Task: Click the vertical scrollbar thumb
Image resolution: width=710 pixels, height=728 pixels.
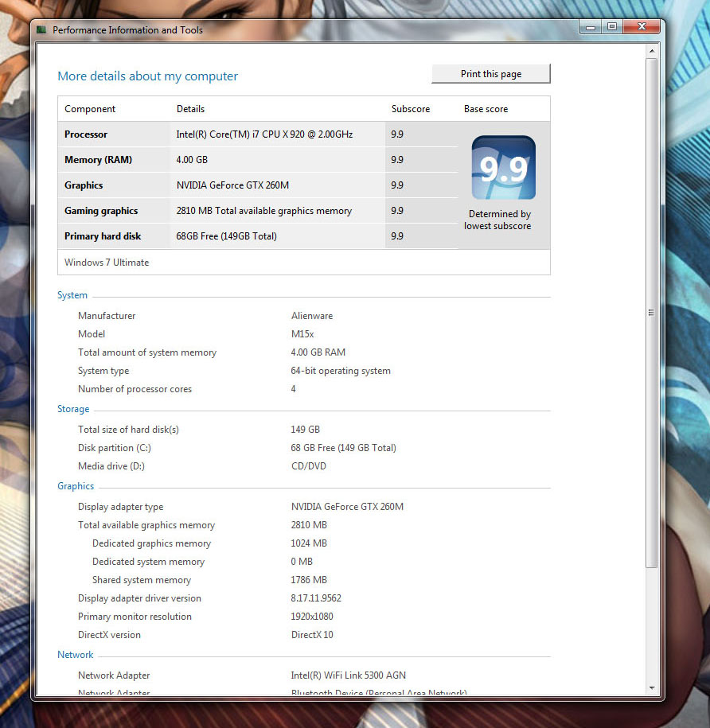Action: point(651,313)
